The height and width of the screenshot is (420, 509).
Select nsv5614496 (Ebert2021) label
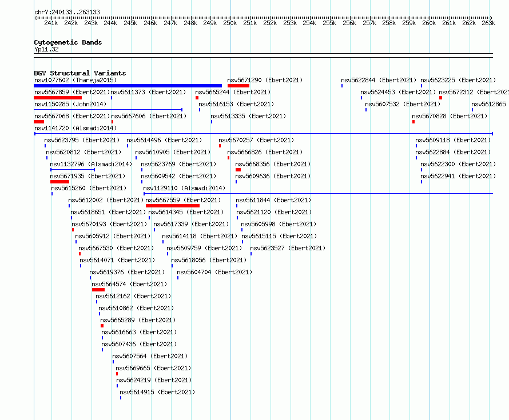coord(164,140)
